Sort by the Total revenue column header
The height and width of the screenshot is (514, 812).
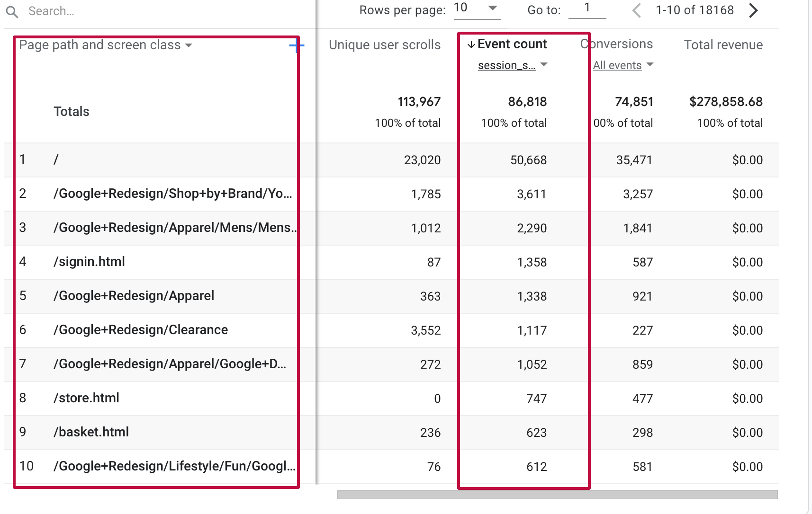[723, 44]
